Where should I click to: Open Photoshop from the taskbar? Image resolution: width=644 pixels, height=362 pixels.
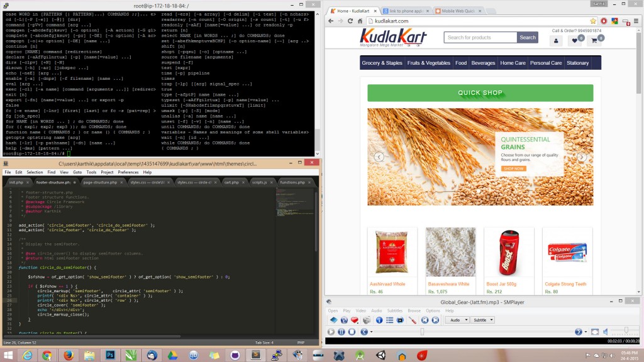(x=110, y=355)
